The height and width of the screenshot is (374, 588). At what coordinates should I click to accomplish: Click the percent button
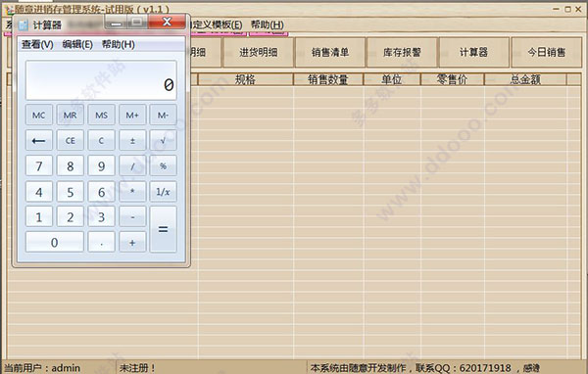tap(163, 166)
